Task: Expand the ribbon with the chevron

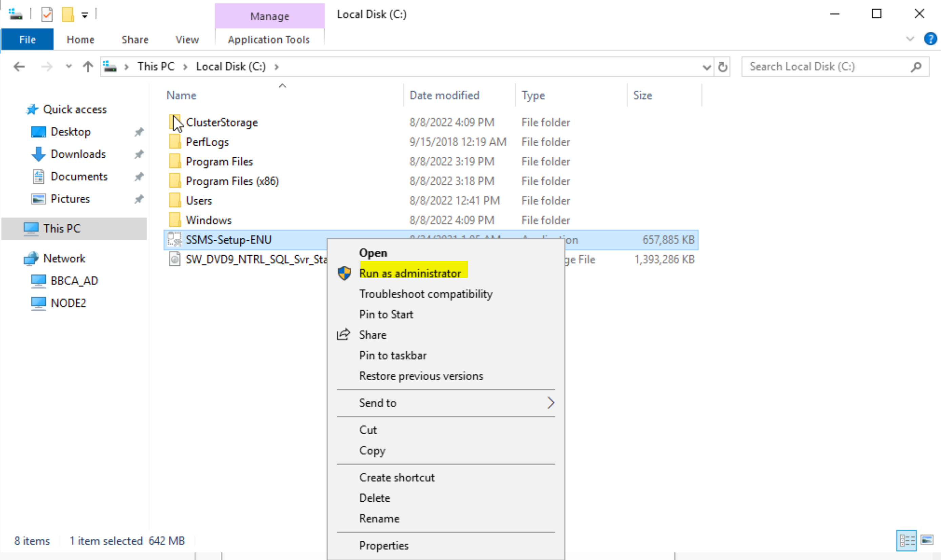Action: point(910,39)
